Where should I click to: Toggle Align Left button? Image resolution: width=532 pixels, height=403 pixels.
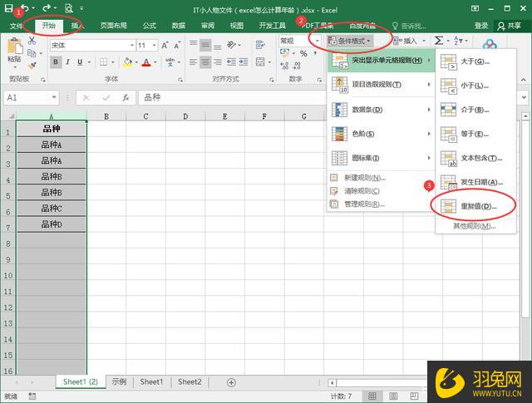pos(194,61)
